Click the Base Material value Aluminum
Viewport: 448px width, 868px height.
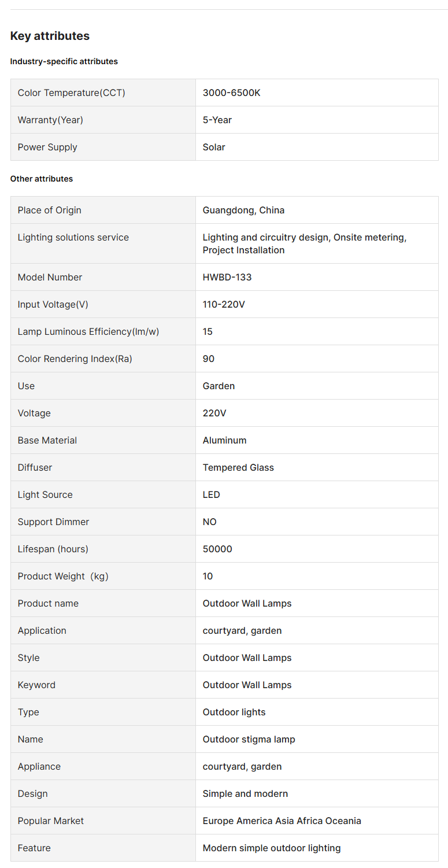[x=224, y=440]
